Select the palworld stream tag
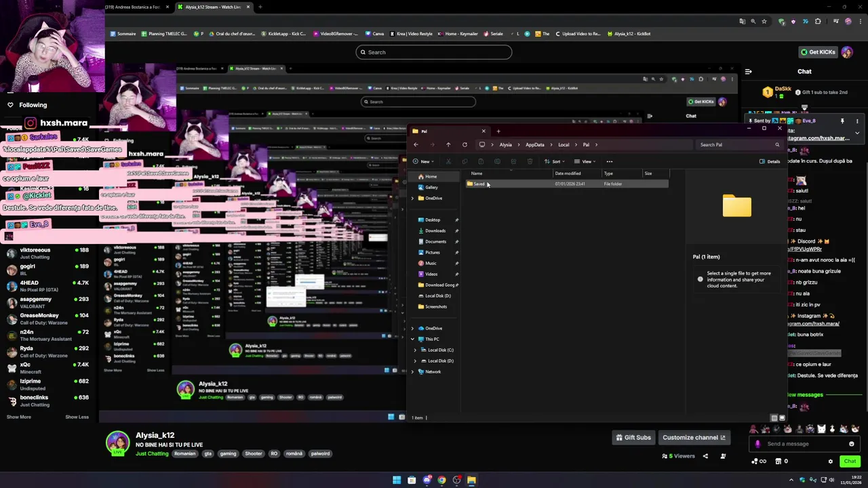868x488 pixels. point(320,453)
